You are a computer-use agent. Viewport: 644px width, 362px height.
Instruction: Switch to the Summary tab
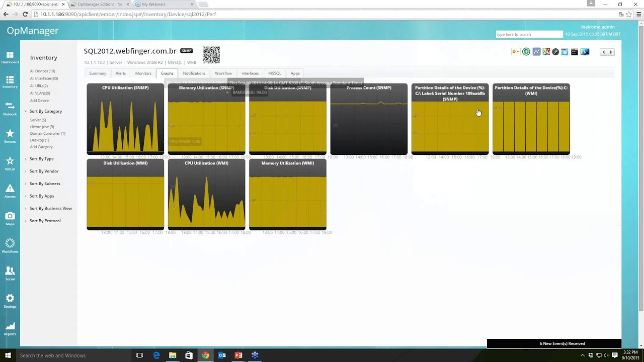click(x=98, y=73)
